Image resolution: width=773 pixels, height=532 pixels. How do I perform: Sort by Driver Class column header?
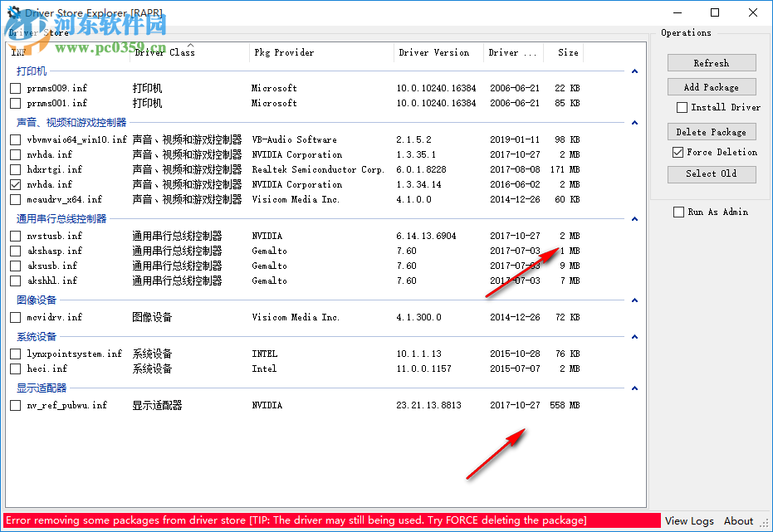pos(190,52)
